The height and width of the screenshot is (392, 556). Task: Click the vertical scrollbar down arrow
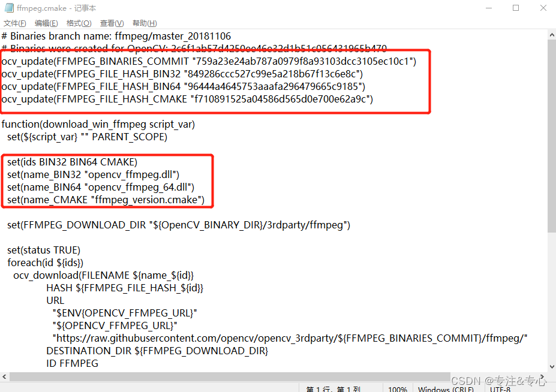tap(552, 367)
